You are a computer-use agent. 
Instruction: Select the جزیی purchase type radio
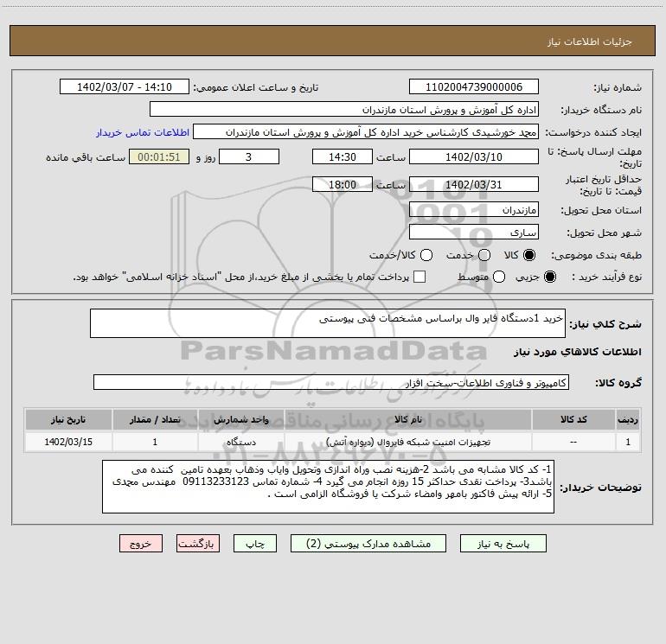click(549, 277)
